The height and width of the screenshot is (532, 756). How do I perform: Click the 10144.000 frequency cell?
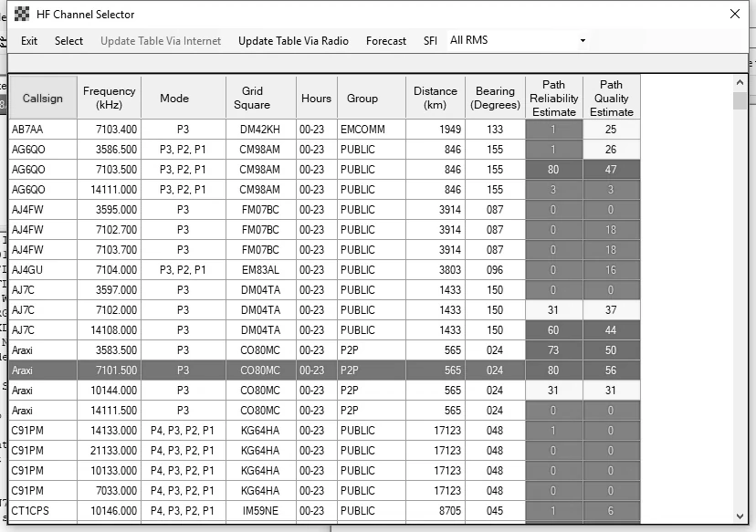pos(109,391)
